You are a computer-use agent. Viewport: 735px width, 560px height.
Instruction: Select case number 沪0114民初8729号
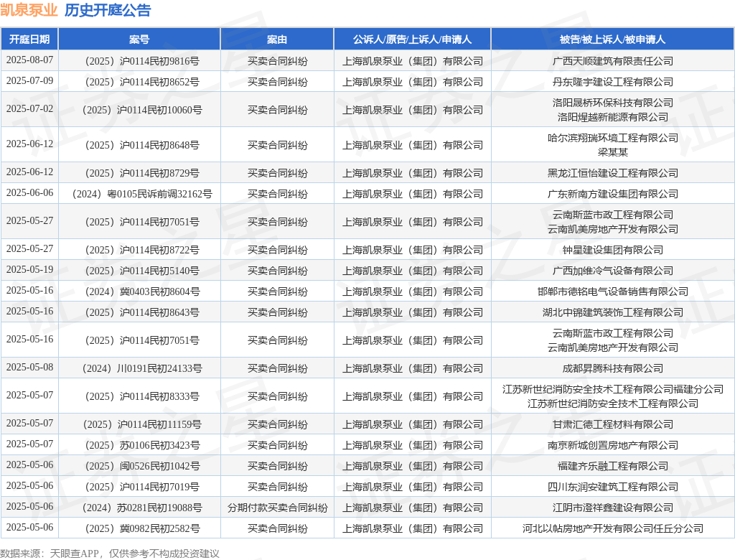pyautogui.click(x=140, y=173)
